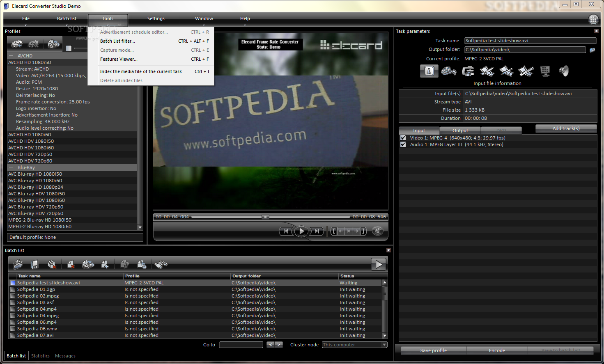Expand AVCHD HD 1080i60 profile
Screen dimensions: 604x364
click(30, 135)
